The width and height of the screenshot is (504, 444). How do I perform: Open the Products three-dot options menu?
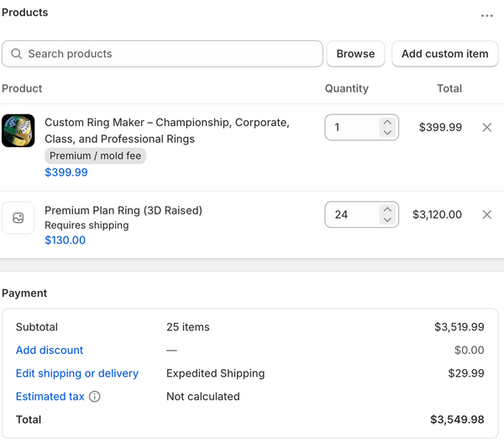[x=486, y=15]
